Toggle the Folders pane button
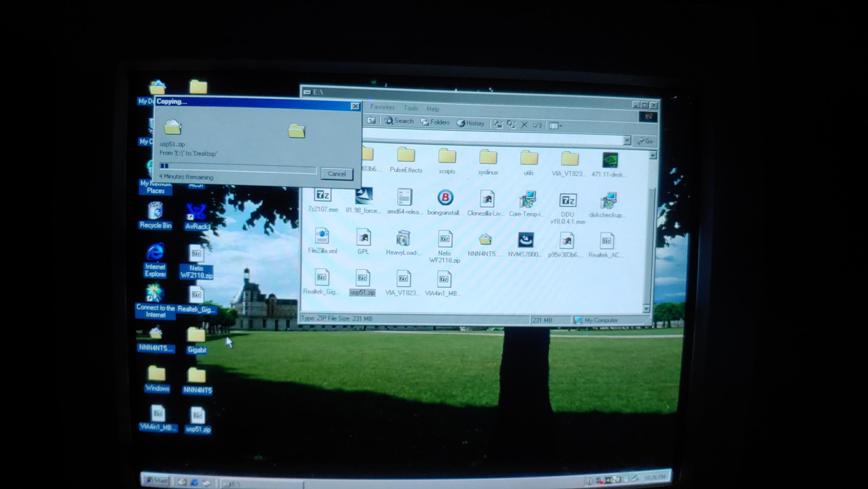 435,122
